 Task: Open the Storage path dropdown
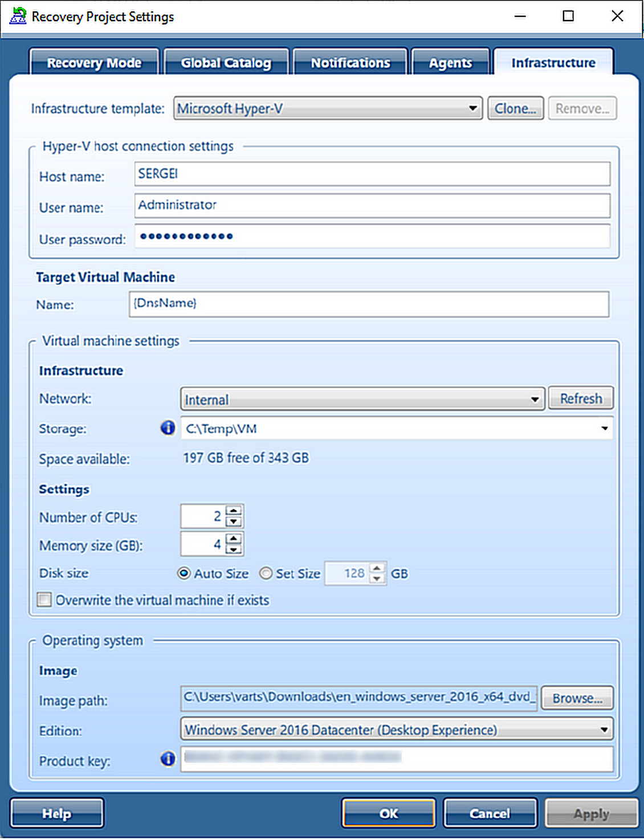coord(604,429)
